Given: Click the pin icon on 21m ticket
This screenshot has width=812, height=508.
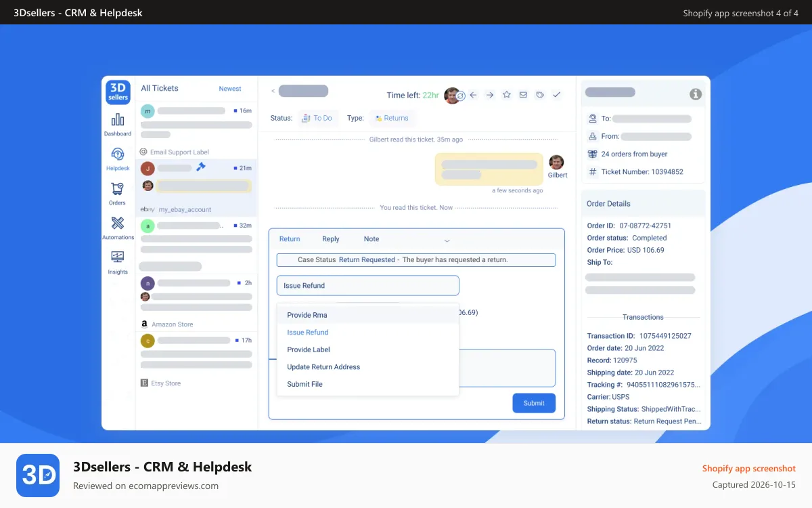Looking at the screenshot, I should pyautogui.click(x=201, y=167).
